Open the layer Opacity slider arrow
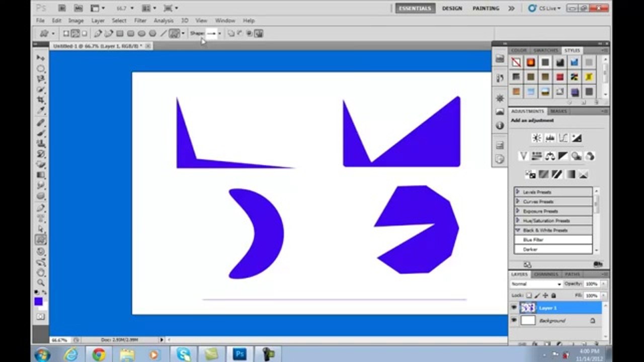This screenshot has height=362, width=644. pos(603,284)
